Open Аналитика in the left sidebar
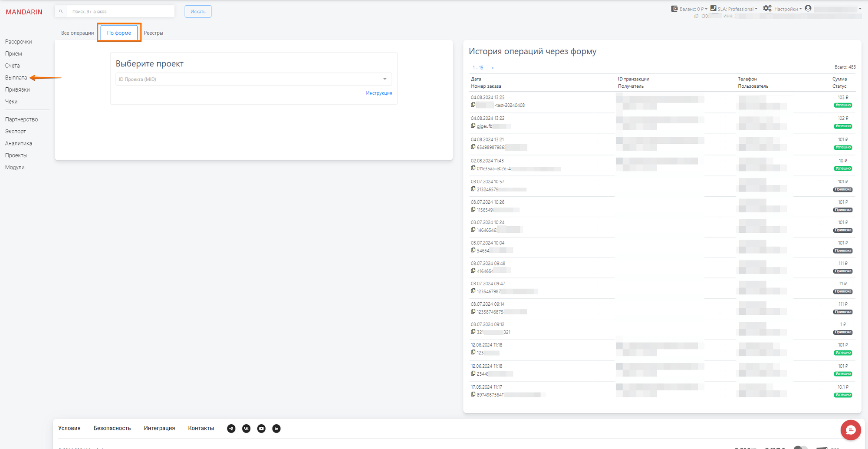 coord(19,143)
